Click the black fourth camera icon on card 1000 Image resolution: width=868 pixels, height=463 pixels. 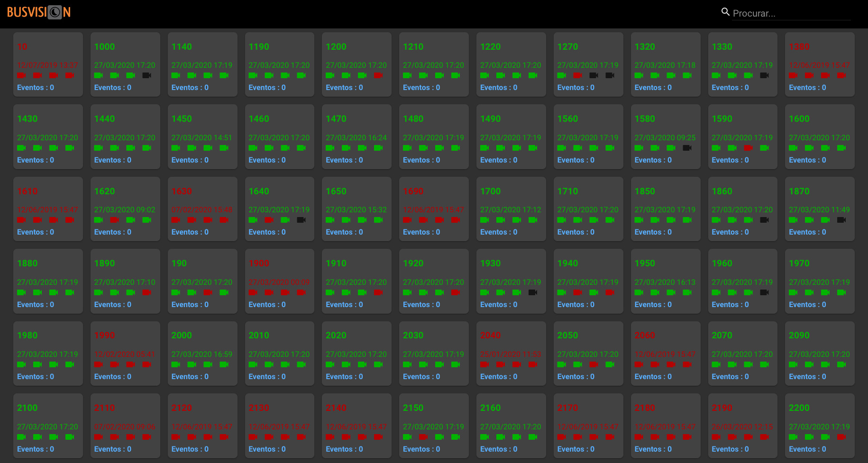[x=147, y=75]
